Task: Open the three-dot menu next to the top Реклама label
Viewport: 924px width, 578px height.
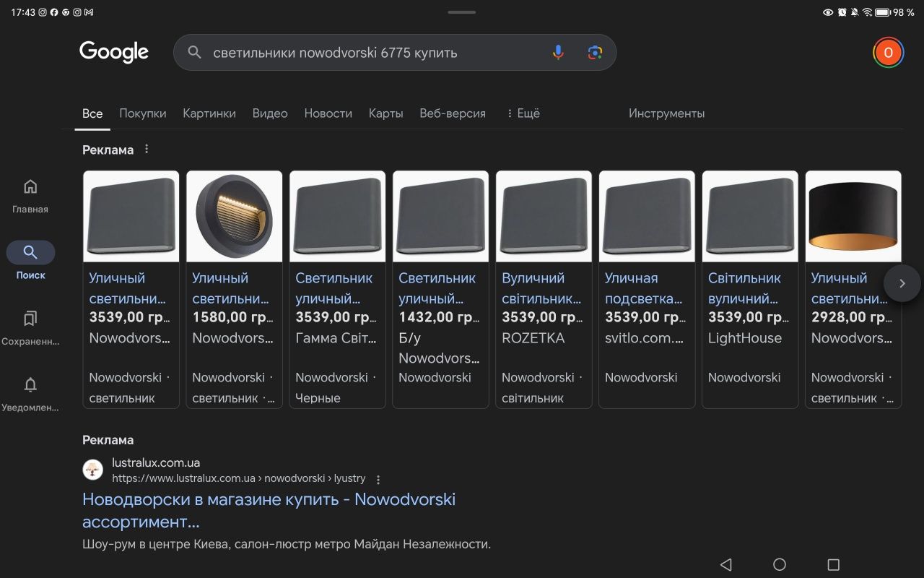Action: tap(147, 150)
